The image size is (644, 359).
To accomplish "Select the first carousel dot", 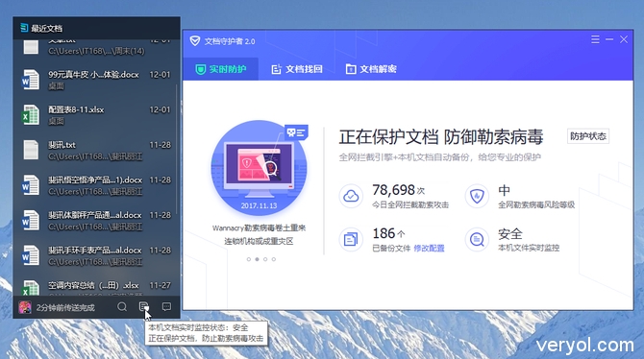I will (x=249, y=259).
